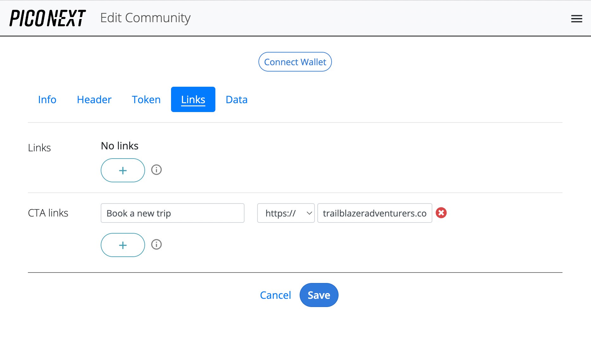This screenshot has height=364, width=591.
Task: Open the https:// protocol dropdown
Action: (285, 213)
